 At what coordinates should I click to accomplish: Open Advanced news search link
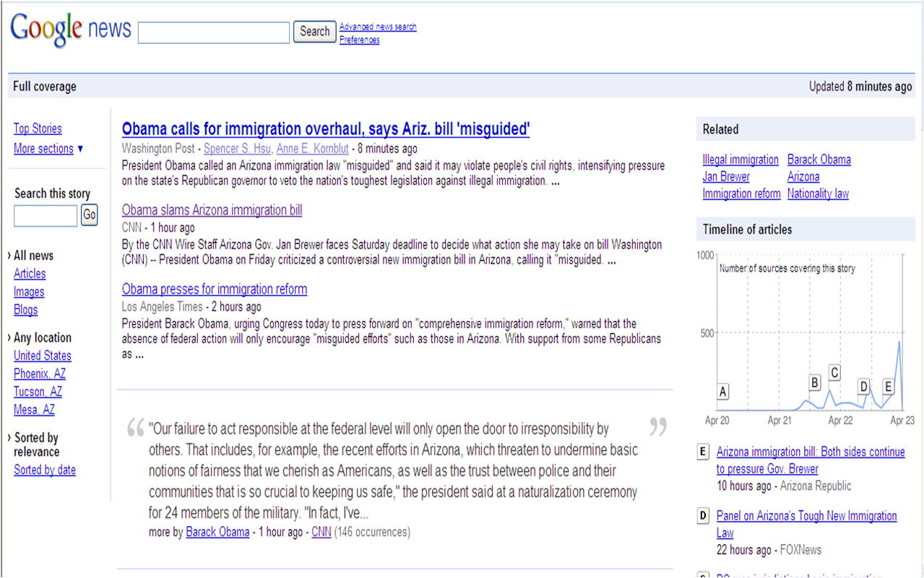click(x=378, y=27)
